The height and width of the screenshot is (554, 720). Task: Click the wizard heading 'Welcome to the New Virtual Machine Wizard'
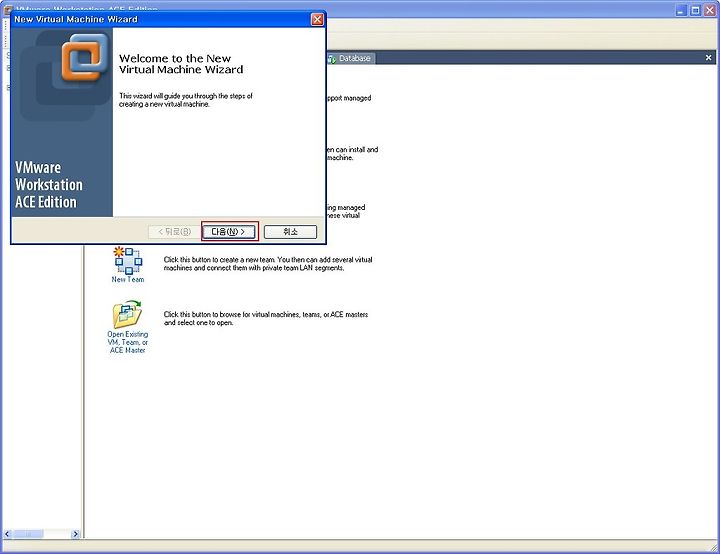181,64
